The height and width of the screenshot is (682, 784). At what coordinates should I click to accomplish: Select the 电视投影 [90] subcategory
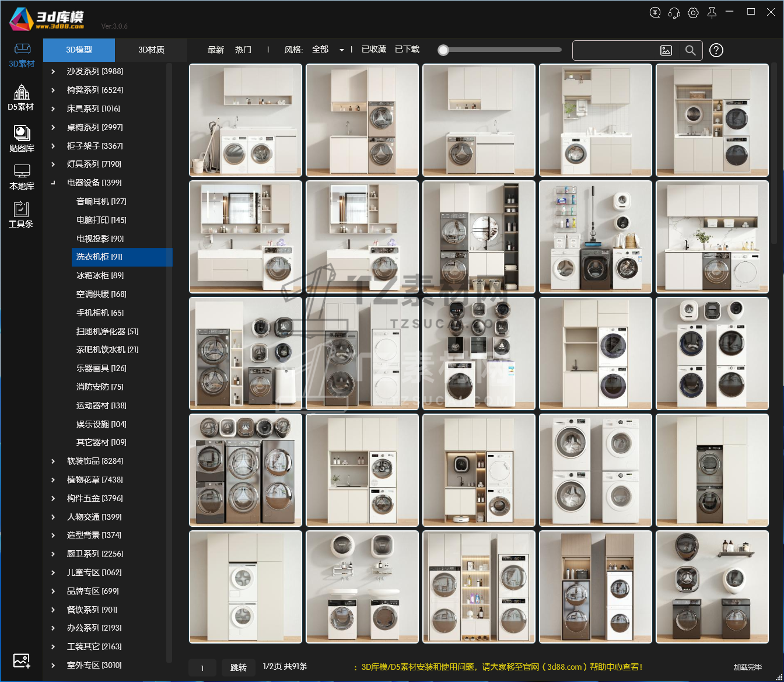point(100,239)
